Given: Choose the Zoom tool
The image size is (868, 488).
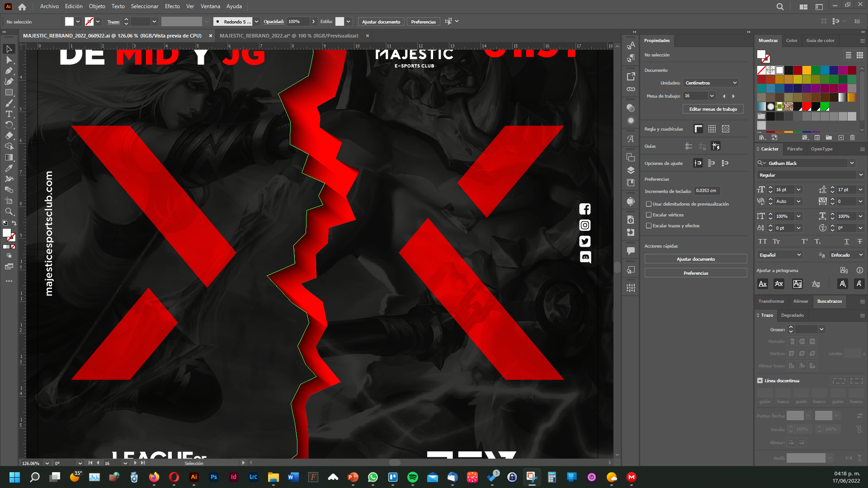Looking at the screenshot, I should 9,211.
